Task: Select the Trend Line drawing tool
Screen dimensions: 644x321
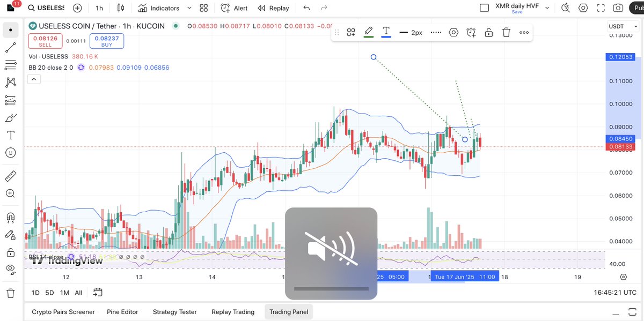Action: tap(10, 48)
